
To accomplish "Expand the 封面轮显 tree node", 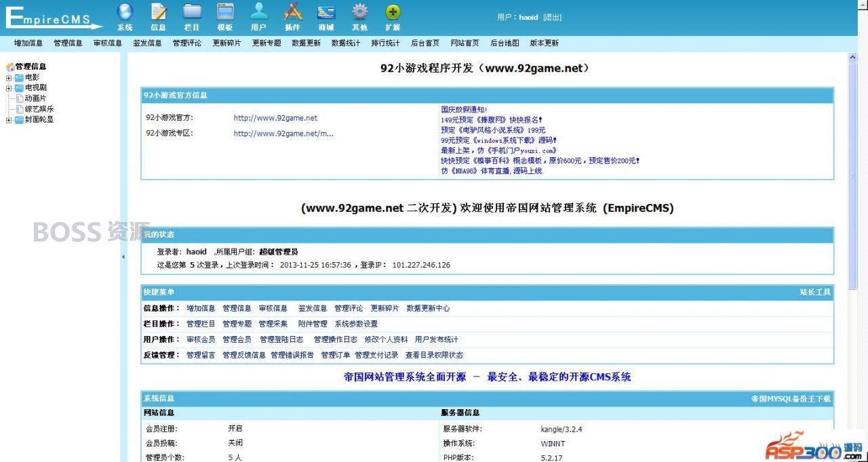I will point(9,120).
